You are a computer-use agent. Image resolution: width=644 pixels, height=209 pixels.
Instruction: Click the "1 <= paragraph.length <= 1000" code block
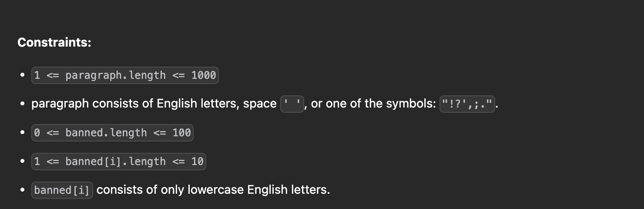point(125,75)
